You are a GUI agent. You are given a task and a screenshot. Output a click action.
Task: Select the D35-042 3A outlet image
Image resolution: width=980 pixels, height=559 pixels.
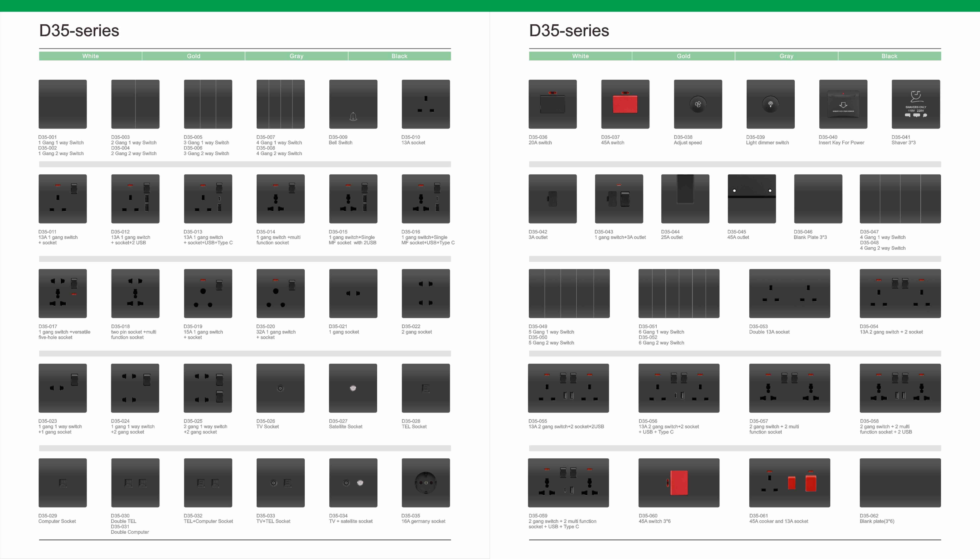point(553,199)
